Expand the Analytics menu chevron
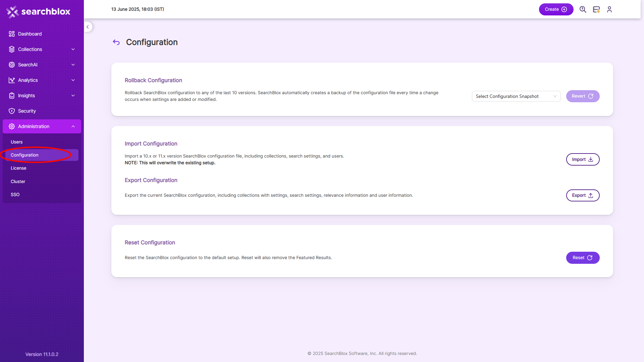Screen dimensions: 644x362 [x=73, y=80]
